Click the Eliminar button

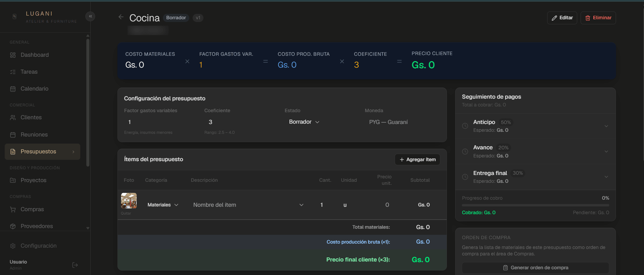pyautogui.click(x=598, y=18)
